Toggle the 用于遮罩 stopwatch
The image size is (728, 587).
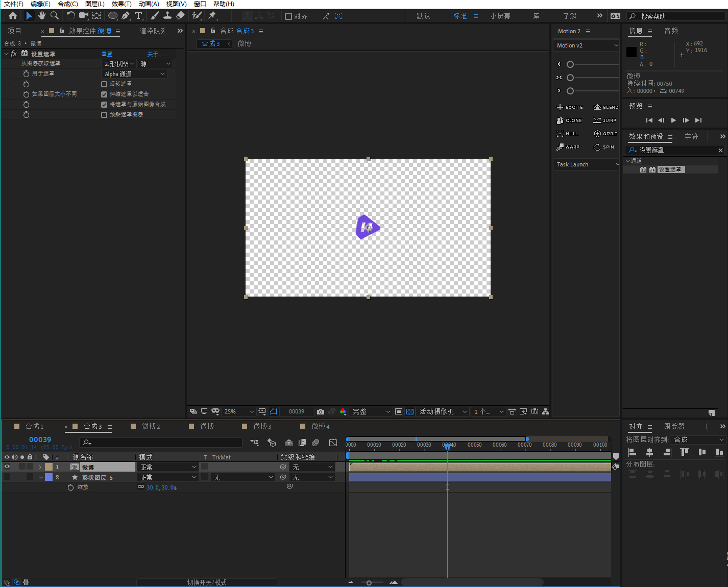pyautogui.click(x=26, y=74)
